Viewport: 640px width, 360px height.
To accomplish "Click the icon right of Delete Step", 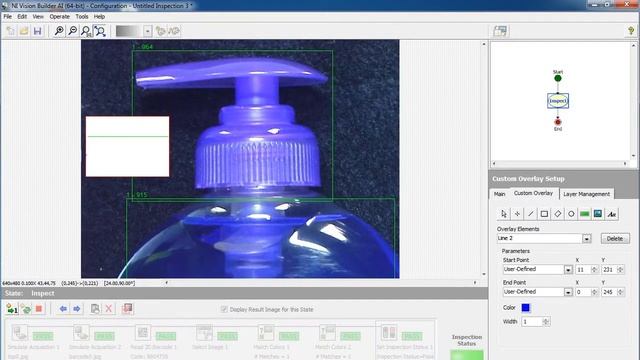I will [x=127, y=309].
